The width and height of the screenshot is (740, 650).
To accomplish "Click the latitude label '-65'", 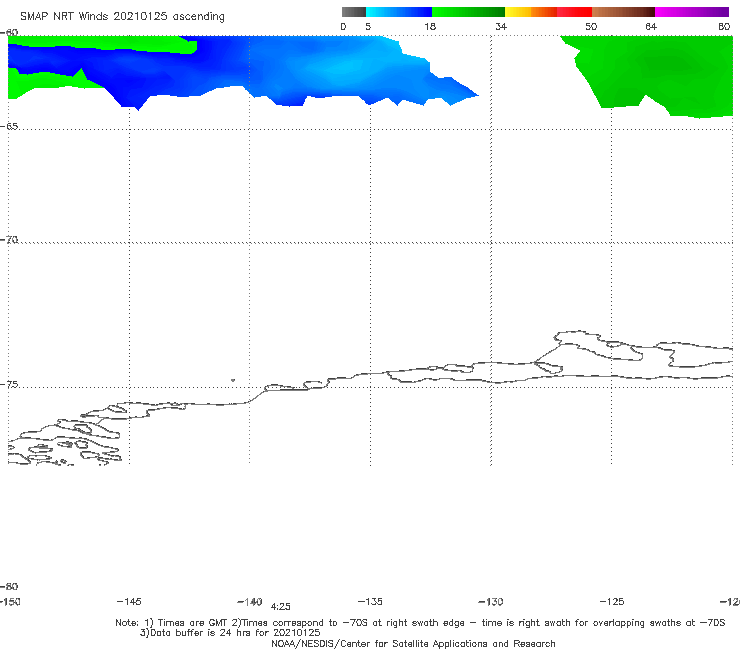I will click(9, 127).
